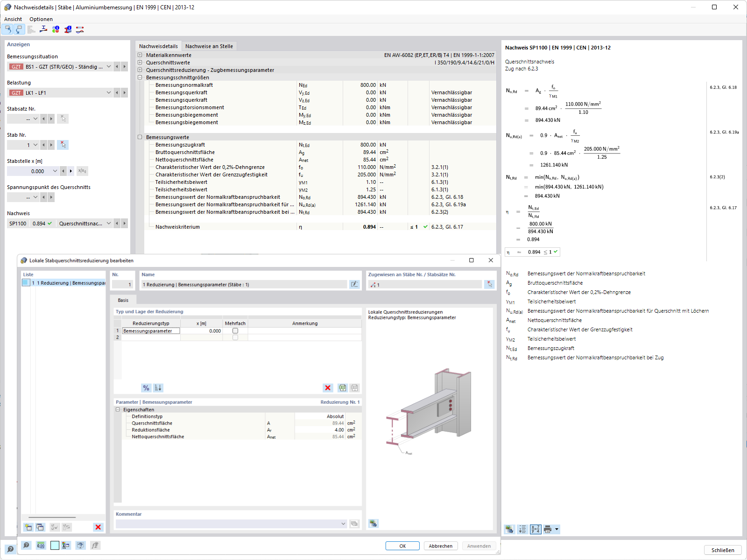Expand the Materialkennwerte row

click(140, 55)
